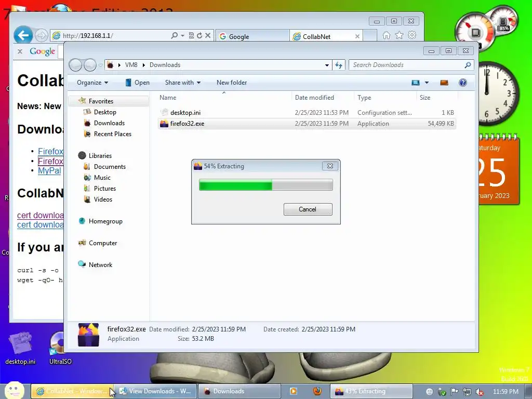This screenshot has width=532, height=399.
Task: Open Internet Explorer tools gear
Action: tap(412, 35)
